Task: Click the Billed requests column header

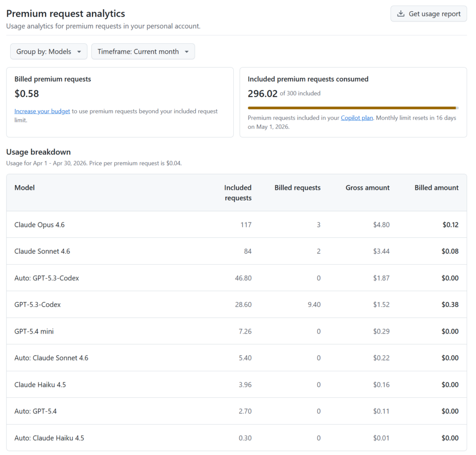Action: tap(297, 187)
